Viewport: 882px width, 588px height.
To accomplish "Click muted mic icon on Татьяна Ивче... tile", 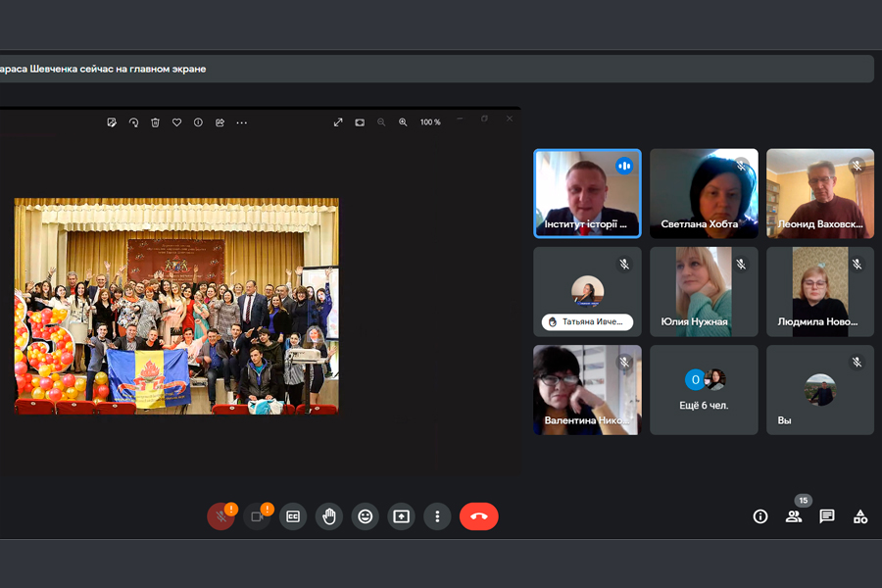I will (624, 264).
